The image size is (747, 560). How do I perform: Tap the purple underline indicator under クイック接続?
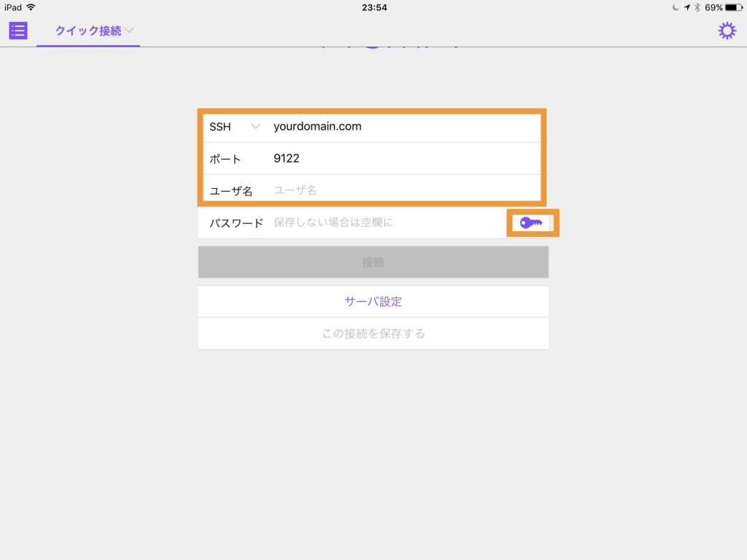pos(88,45)
